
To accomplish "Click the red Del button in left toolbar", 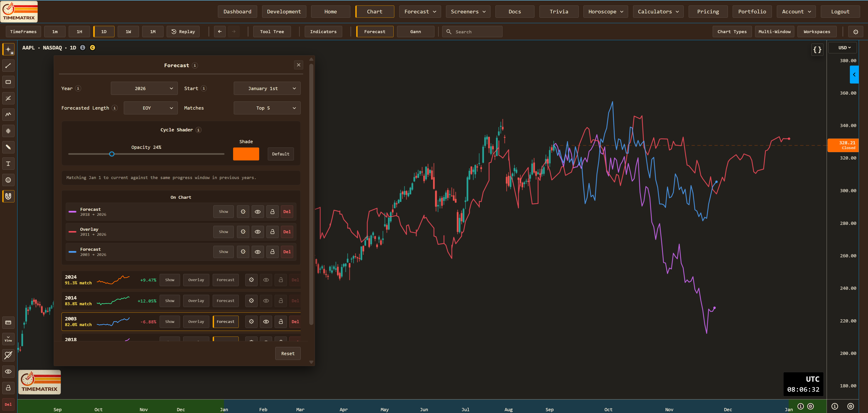I will tap(8, 404).
